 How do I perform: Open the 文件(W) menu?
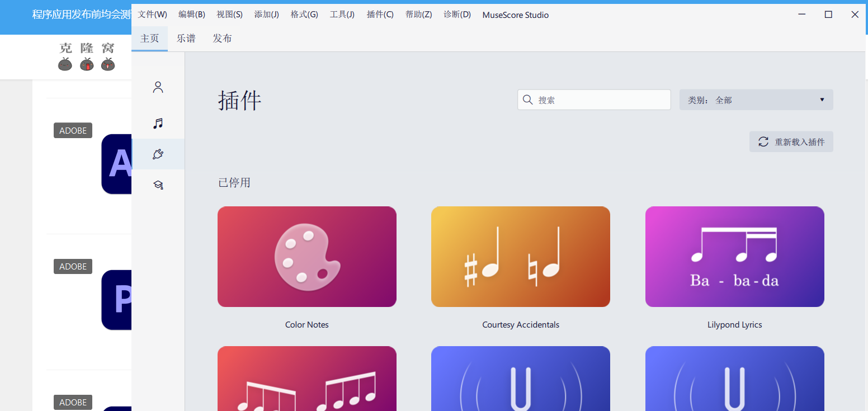(x=153, y=15)
